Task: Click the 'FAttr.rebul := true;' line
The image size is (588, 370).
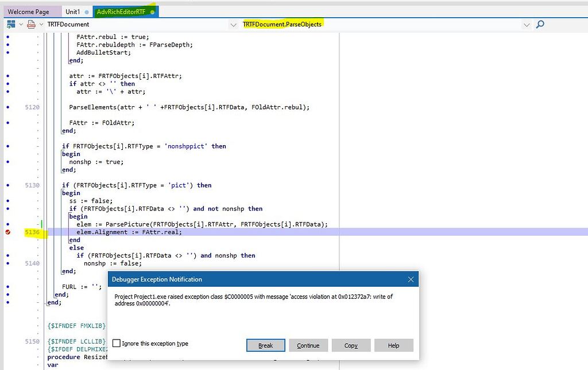Action: tap(113, 37)
